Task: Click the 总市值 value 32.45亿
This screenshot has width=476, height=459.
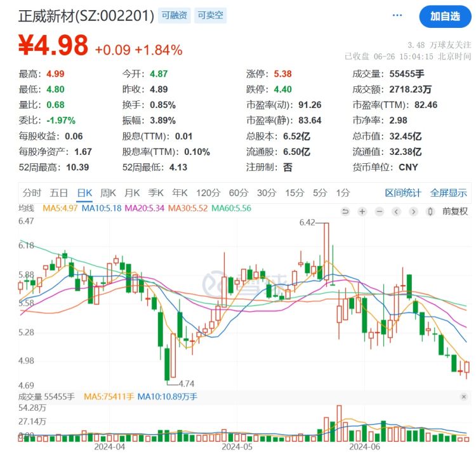Action: (406, 136)
